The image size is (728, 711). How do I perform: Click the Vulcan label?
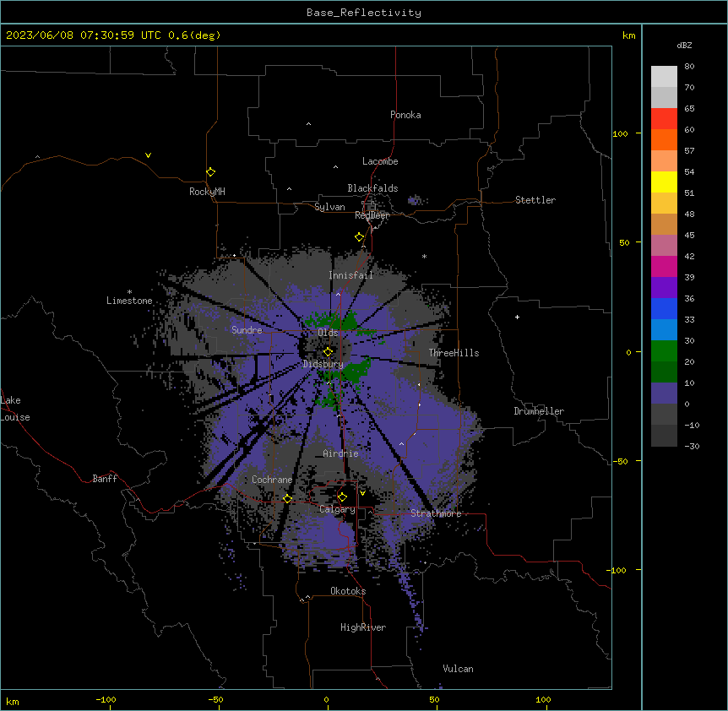pos(459,669)
